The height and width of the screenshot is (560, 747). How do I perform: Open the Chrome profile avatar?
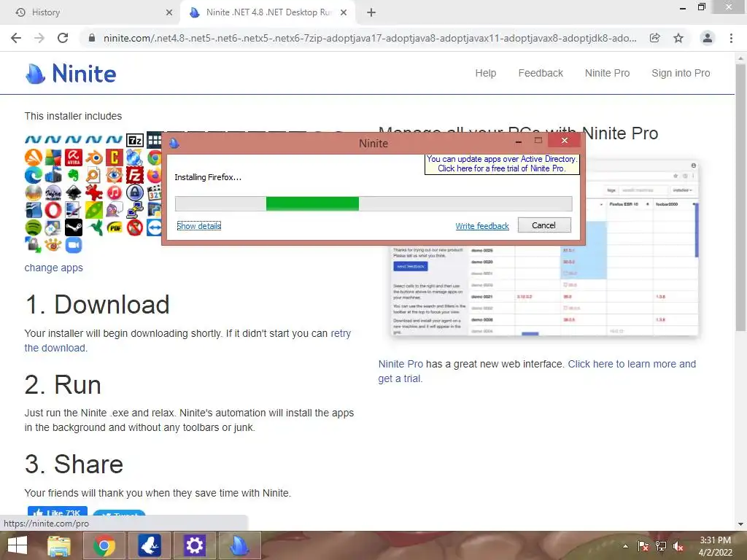click(708, 38)
